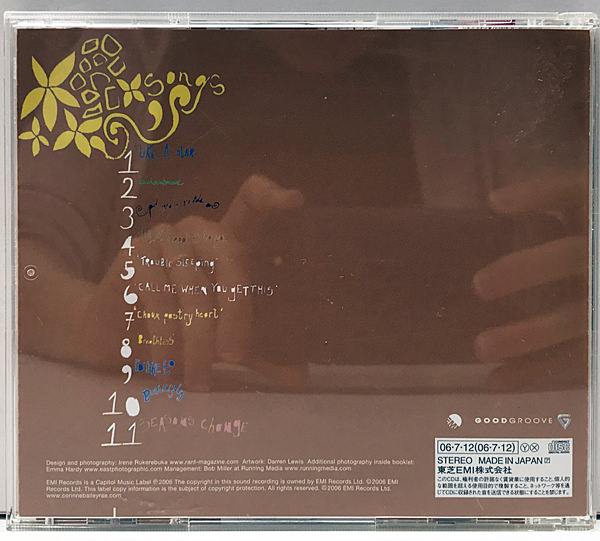Click the blue title next to track 9
This screenshot has width=600, height=541.
(x=154, y=367)
